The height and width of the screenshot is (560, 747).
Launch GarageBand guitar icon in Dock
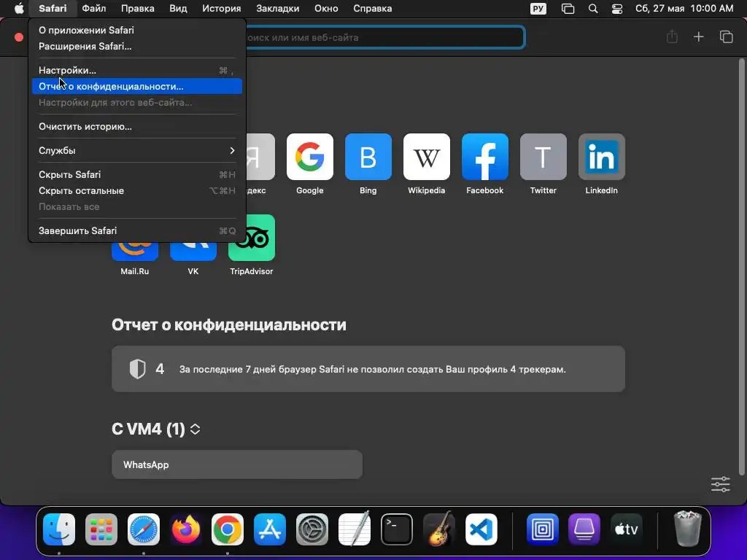(x=438, y=529)
